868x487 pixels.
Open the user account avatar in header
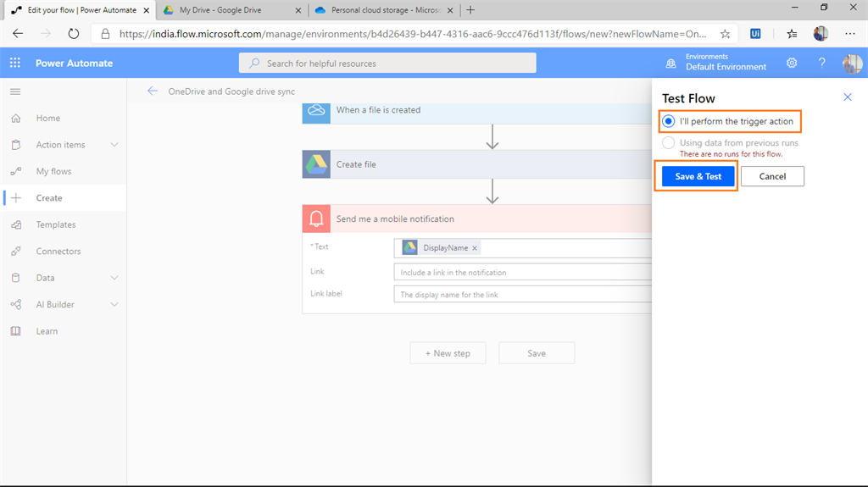pyautogui.click(x=853, y=63)
